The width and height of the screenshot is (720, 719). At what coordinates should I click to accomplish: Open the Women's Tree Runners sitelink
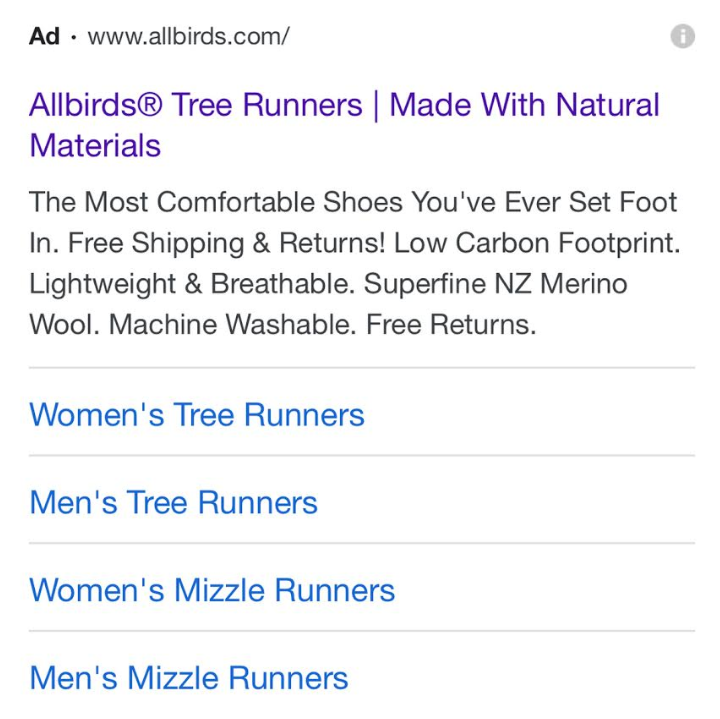(197, 414)
